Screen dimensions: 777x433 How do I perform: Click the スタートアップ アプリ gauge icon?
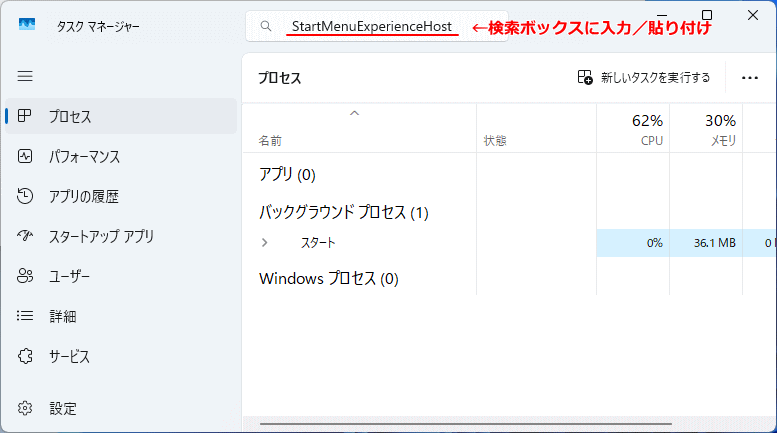pyautogui.click(x=25, y=236)
